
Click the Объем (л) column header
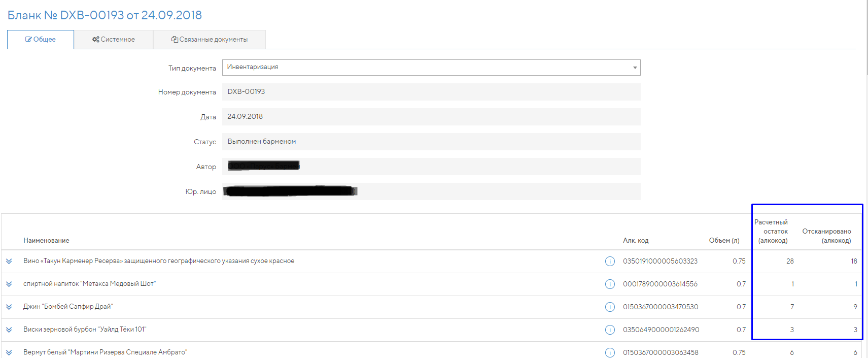(724, 241)
